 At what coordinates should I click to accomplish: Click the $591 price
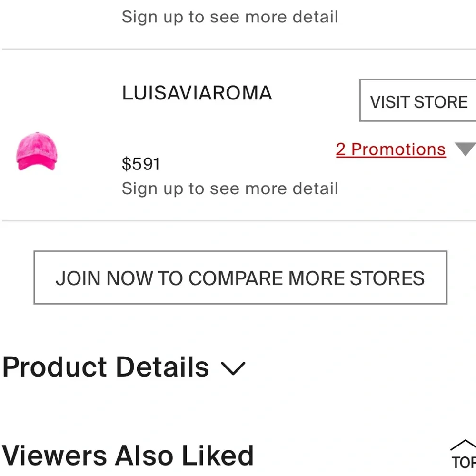141,164
